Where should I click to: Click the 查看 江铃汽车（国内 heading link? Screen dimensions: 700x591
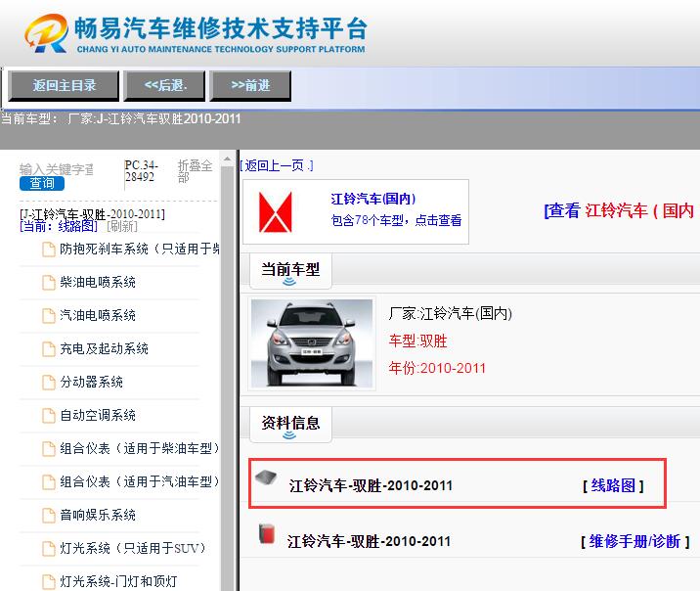[619, 210]
